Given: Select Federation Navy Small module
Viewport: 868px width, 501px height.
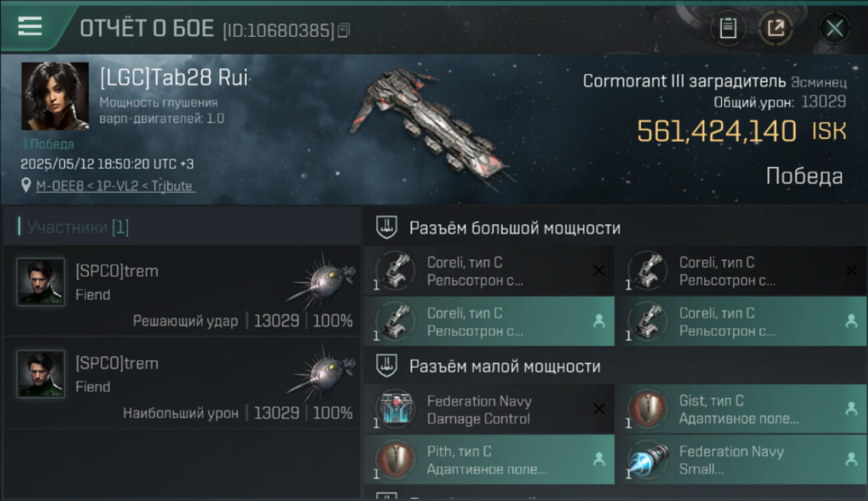Looking at the screenshot, I should coord(742,460).
